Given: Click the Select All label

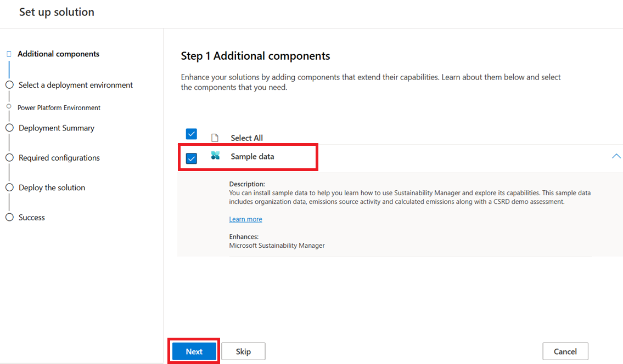Looking at the screenshot, I should [247, 138].
